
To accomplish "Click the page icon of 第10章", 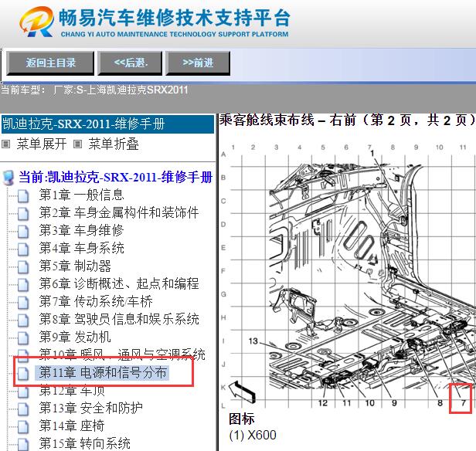I will [x=23, y=355].
